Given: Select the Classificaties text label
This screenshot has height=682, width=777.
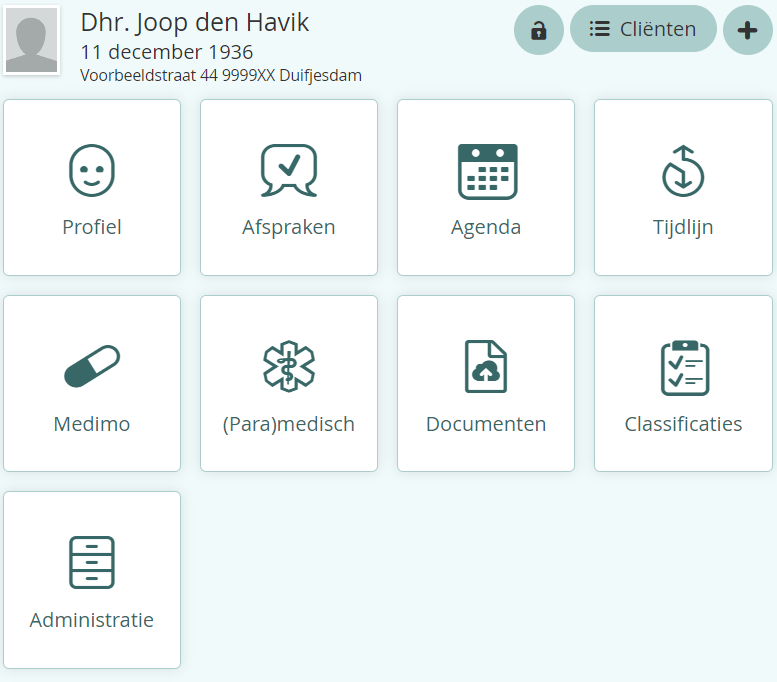Looking at the screenshot, I should (683, 424).
